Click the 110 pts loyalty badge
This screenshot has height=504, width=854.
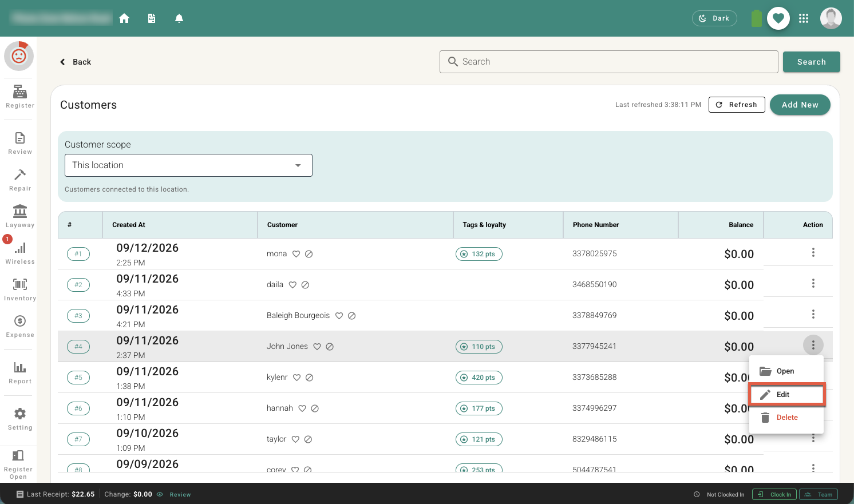pos(479,347)
